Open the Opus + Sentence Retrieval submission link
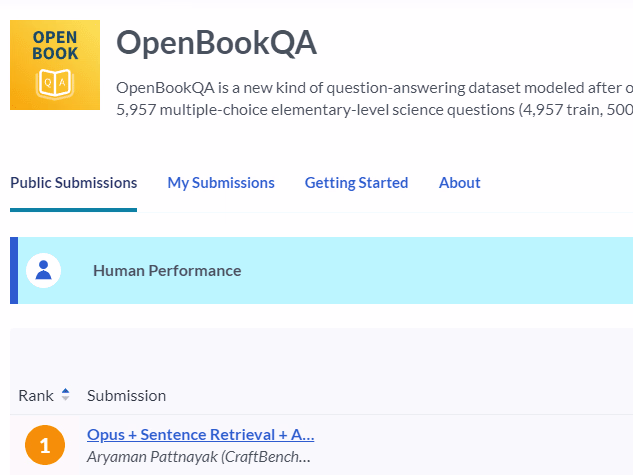 click(x=200, y=434)
